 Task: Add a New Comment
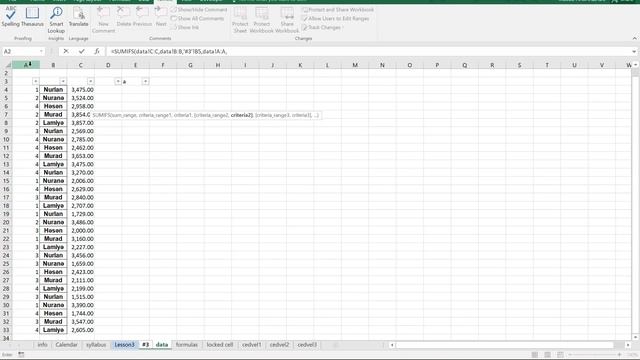[103, 20]
